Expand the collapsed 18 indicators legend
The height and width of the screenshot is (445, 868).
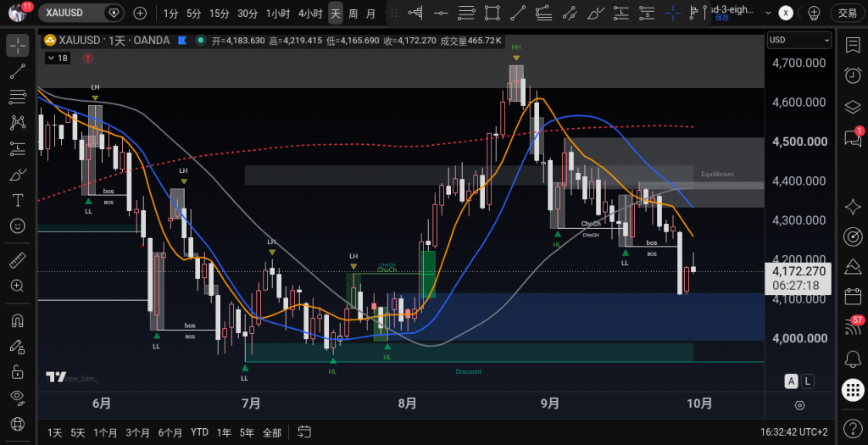pyautogui.click(x=58, y=58)
